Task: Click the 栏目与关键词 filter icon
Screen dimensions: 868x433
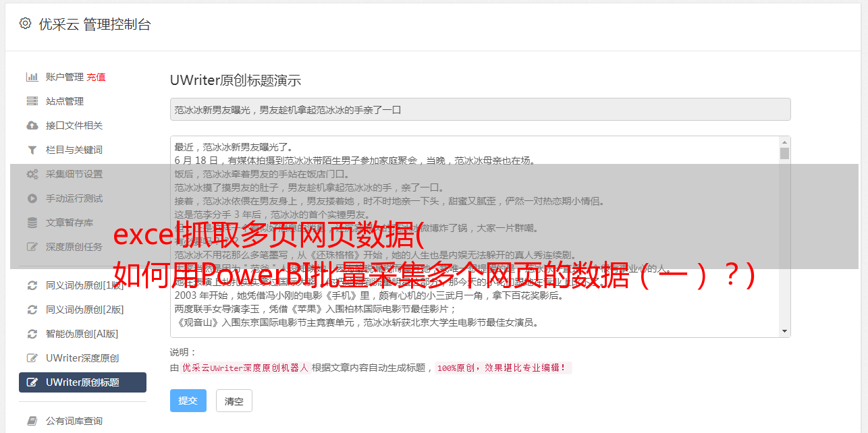Action: [x=32, y=150]
